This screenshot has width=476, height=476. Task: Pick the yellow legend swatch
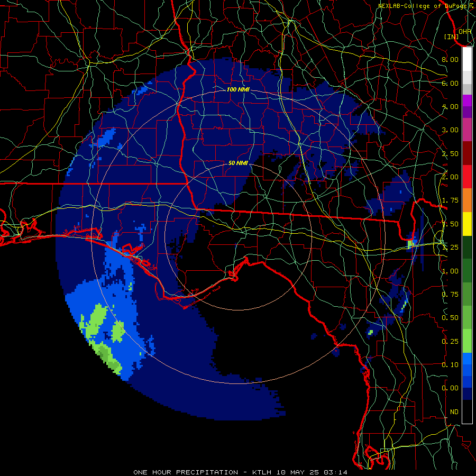point(467,224)
